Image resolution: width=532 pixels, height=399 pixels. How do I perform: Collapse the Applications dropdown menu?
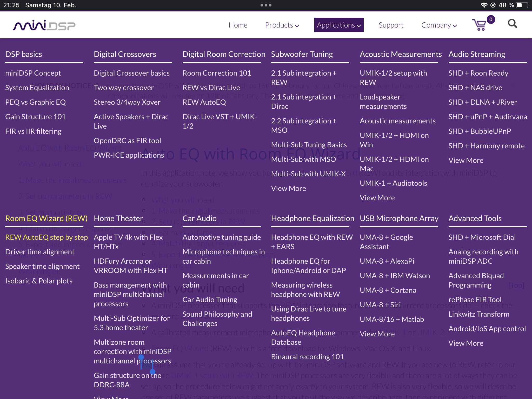[x=339, y=25]
